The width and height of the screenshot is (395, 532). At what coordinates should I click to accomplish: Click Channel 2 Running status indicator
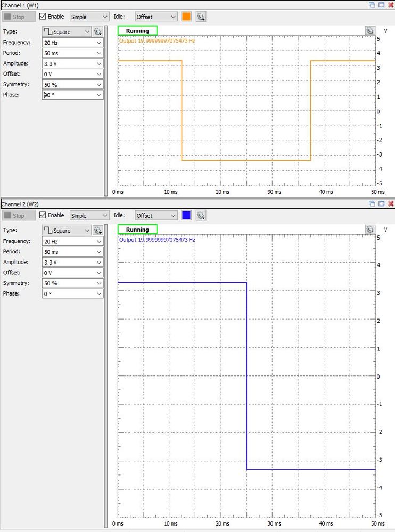coord(137,230)
